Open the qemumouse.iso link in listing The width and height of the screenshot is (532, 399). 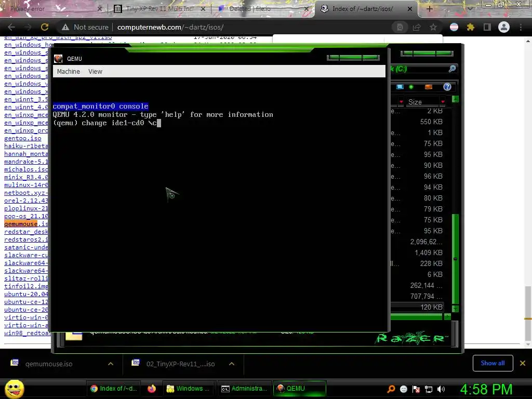coord(26,224)
